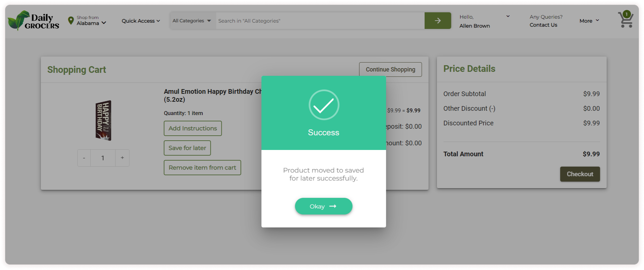
Task: Click Continue Shopping button
Action: tap(390, 69)
